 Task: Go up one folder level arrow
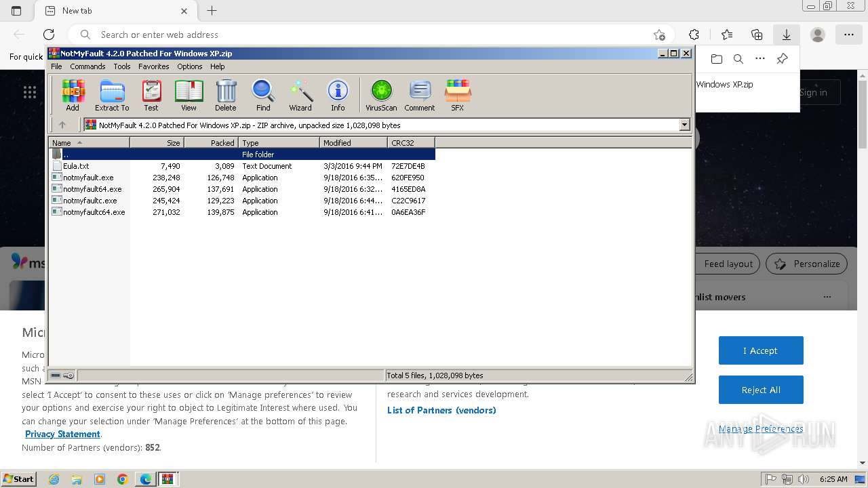click(x=62, y=125)
